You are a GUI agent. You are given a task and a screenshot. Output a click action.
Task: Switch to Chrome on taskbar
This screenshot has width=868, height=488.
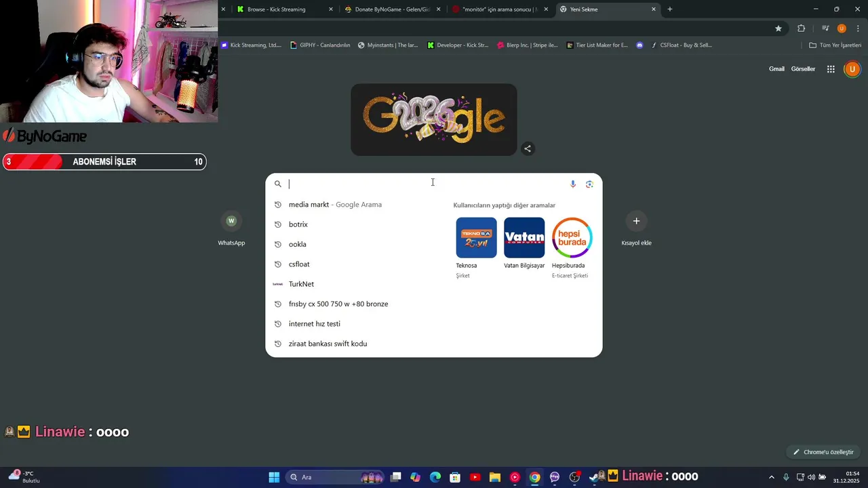click(535, 477)
